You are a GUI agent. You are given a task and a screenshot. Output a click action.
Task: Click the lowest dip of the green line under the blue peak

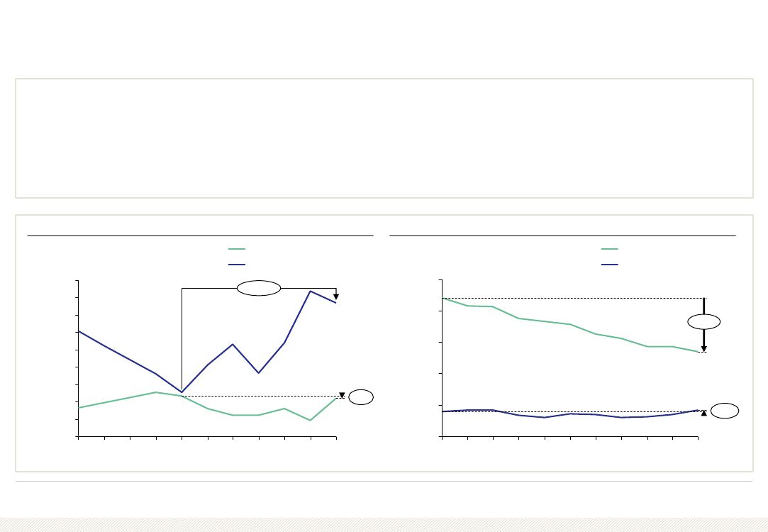[310, 420]
